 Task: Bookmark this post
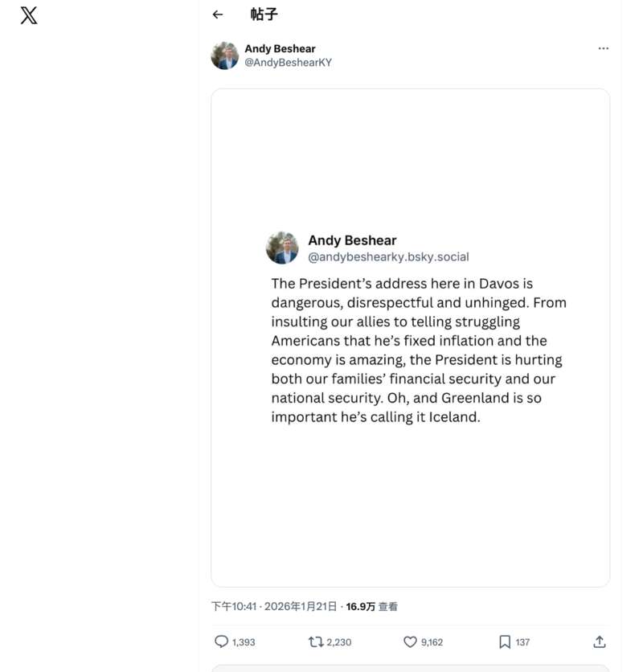click(505, 641)
